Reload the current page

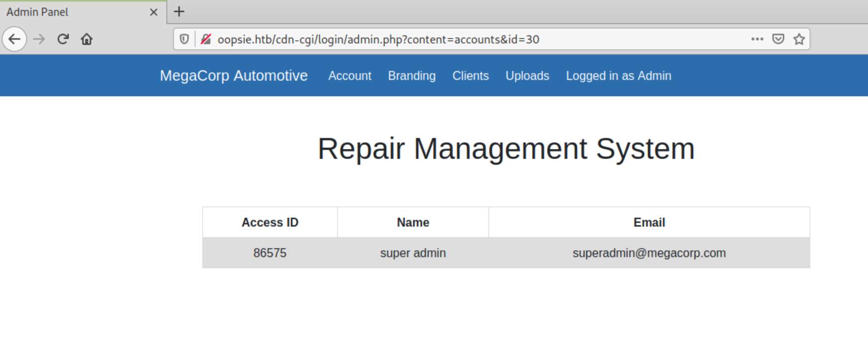(x=63, y=39)
